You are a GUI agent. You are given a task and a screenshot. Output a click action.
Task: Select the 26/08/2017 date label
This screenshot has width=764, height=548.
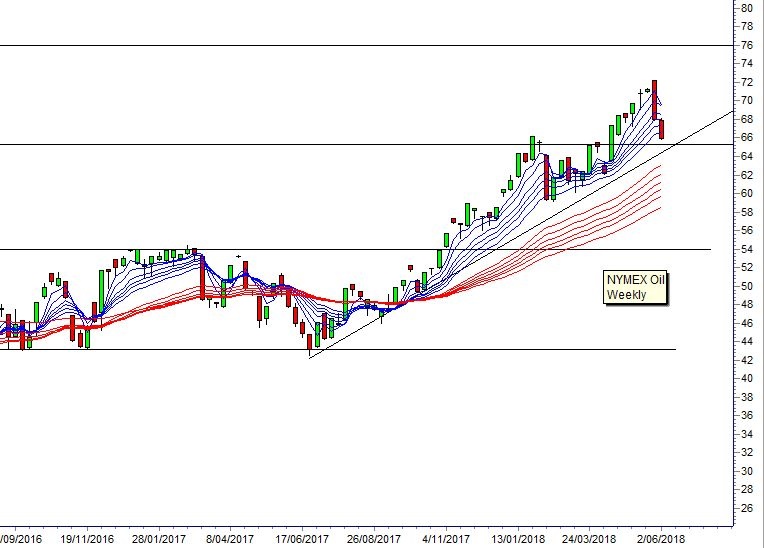[374, 539]
